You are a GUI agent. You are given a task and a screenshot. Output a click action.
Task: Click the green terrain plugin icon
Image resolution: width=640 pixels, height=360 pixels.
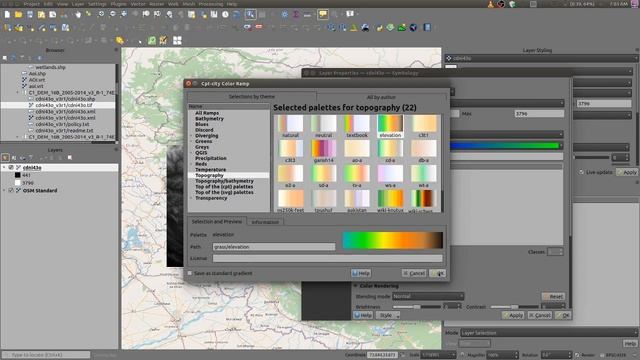click(x=402, y=28)
